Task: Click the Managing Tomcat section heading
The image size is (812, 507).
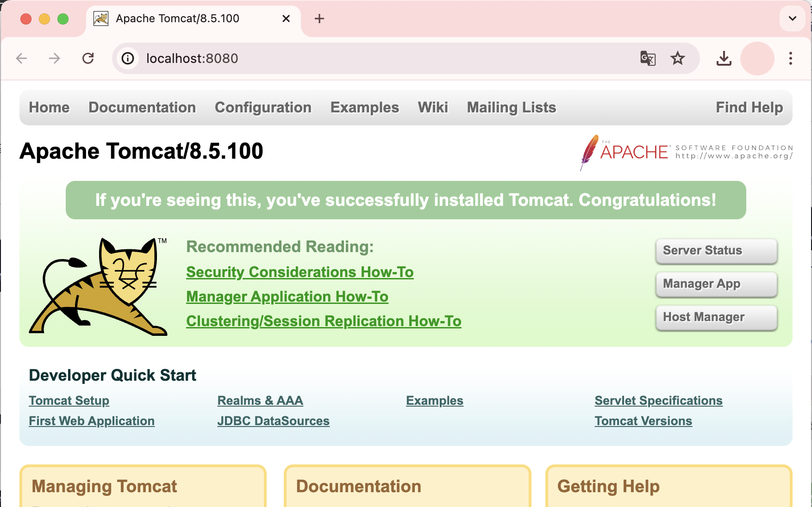Action: 104,486
